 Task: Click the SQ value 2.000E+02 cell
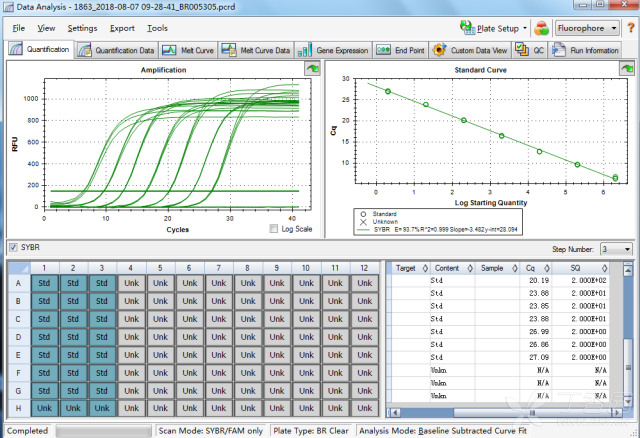580,280
